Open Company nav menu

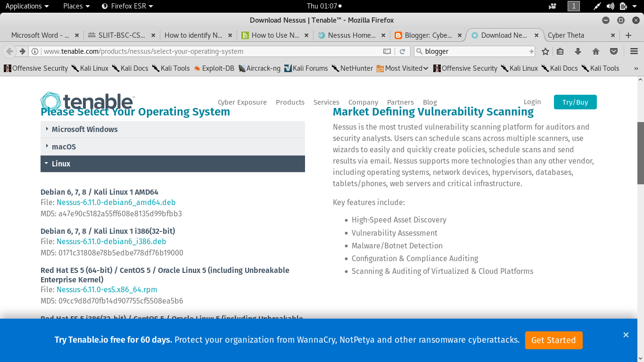point(363,102)
